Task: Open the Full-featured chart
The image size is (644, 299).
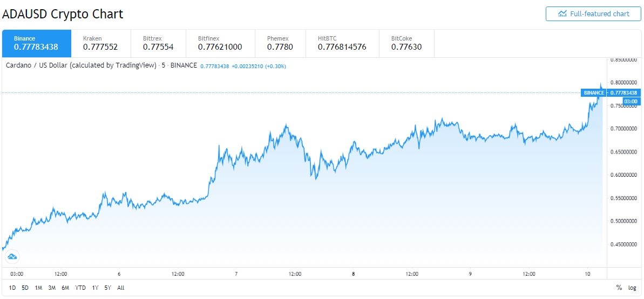Action: click(x=593, y=14)
